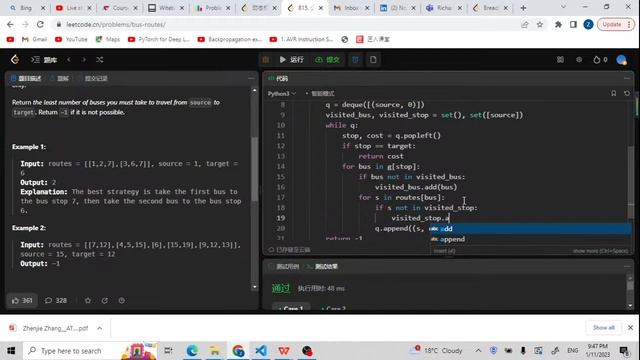Switch to problem description tab
Viewport: 640px width, 360px height.
pyautogui.click(x=26, y=78)
